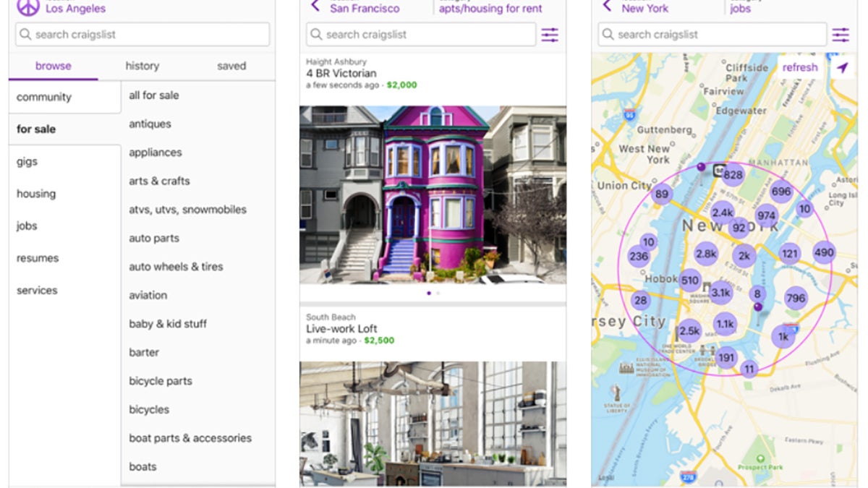Click the refresh button on the map
The height and width of the screenshot is (488, 868).
point(800,67)
